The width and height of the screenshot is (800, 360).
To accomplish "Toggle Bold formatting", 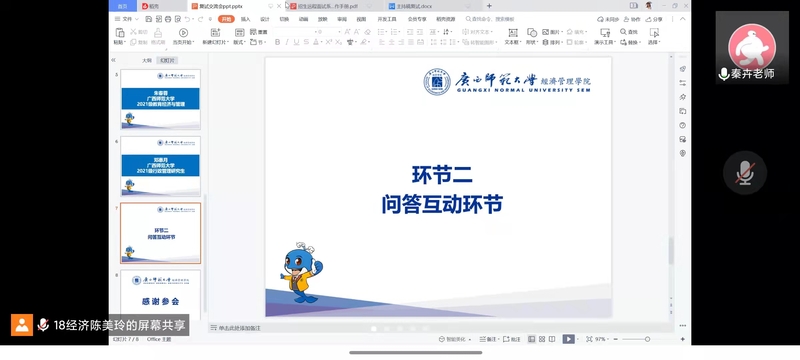I will [278, 42].
